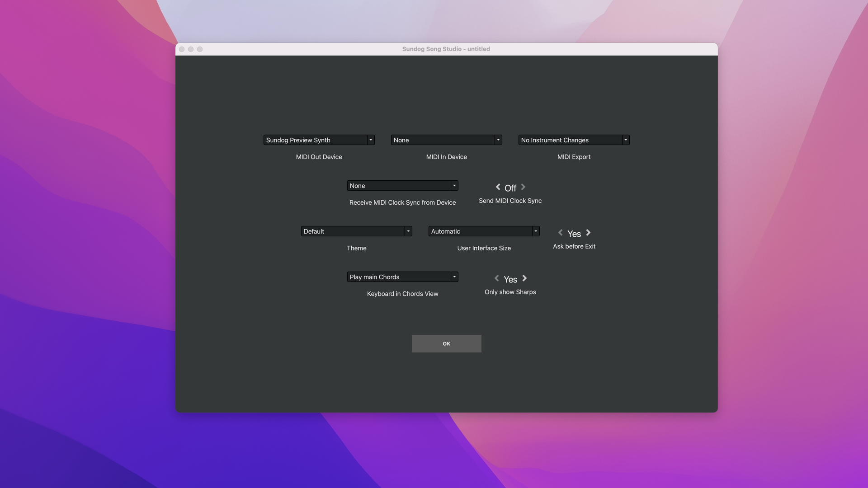Viewport: 868px width, 488px height.
Task: Toggle the Off value of Send MIDI Clock Sync
Action: (510, 188)
